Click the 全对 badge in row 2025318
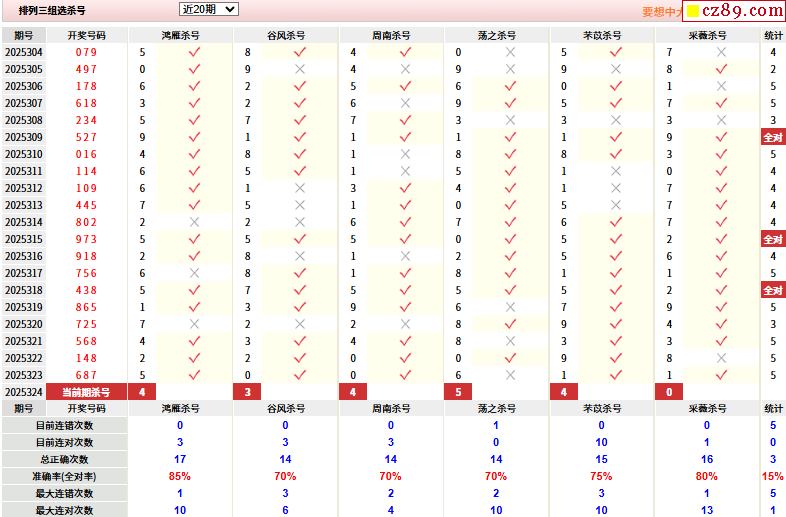This screenshot has height=517, width=786. pyautogui.click(x=773, y=290)
